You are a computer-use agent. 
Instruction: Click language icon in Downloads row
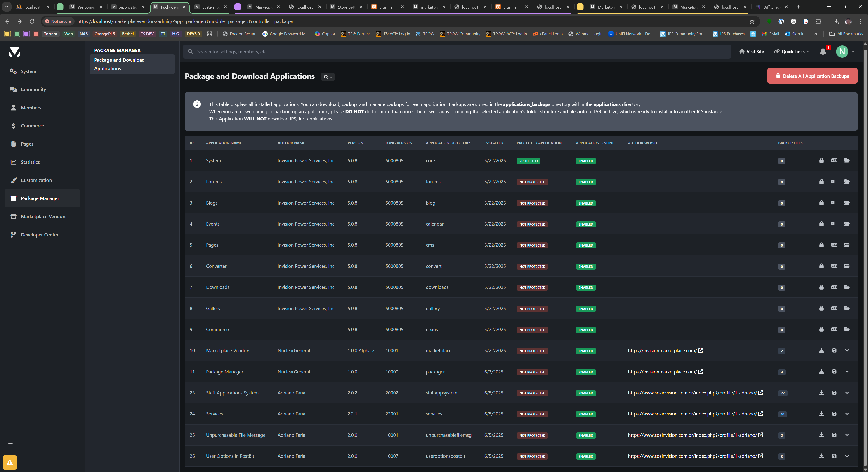(834, 287)
